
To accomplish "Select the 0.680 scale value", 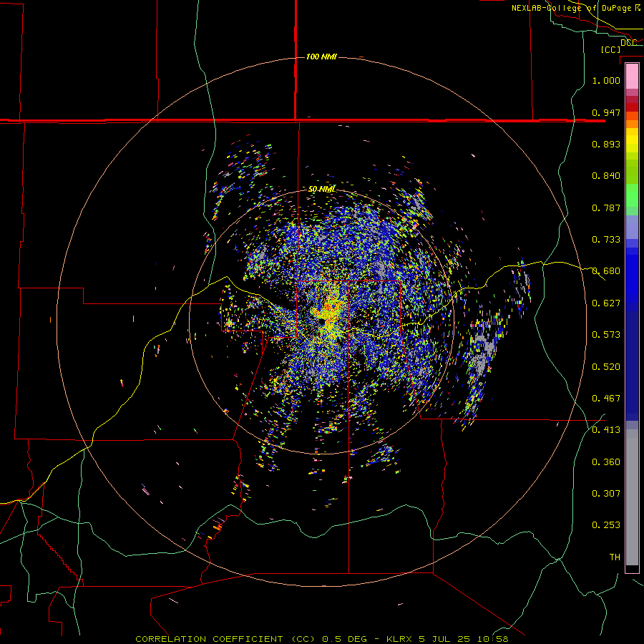I will (x=606, y=271).
